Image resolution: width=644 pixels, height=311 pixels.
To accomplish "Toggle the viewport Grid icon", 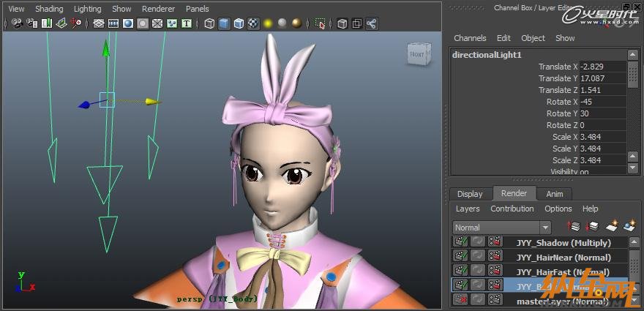I will coord(99,23).
